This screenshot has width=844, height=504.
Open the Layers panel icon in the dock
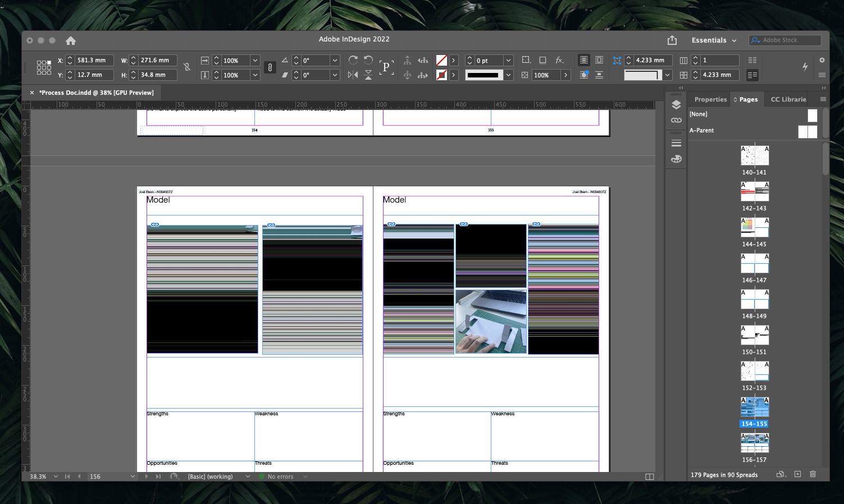pyautogui.click(x=676, y=104)
